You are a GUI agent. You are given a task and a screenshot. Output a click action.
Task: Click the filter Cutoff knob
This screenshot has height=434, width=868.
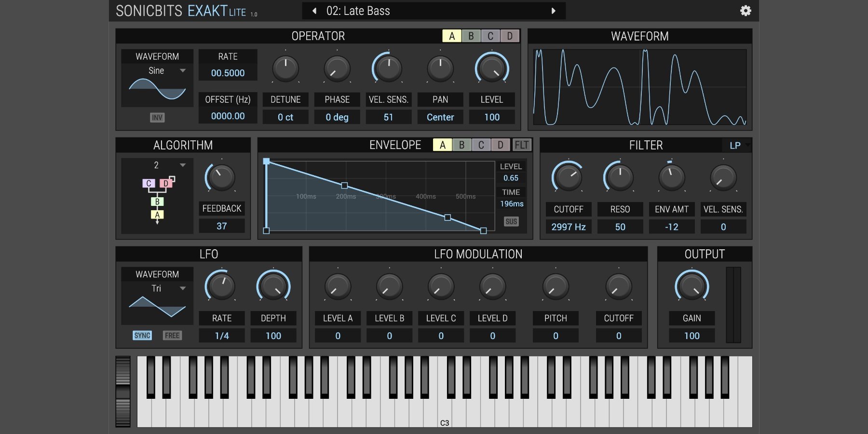[x=568, y=178]
